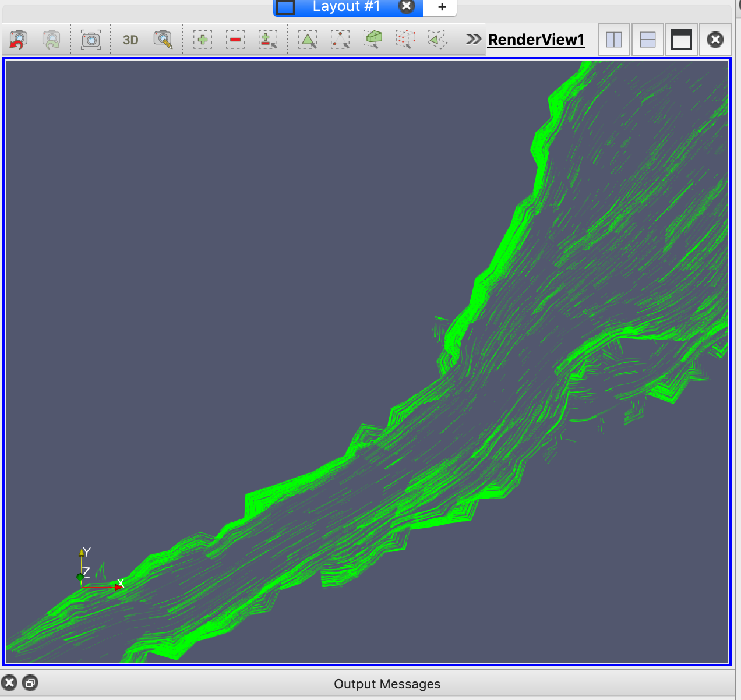741x700 pixels.
Task: Add a new layout with plus tab
Action: coord(442,7)
